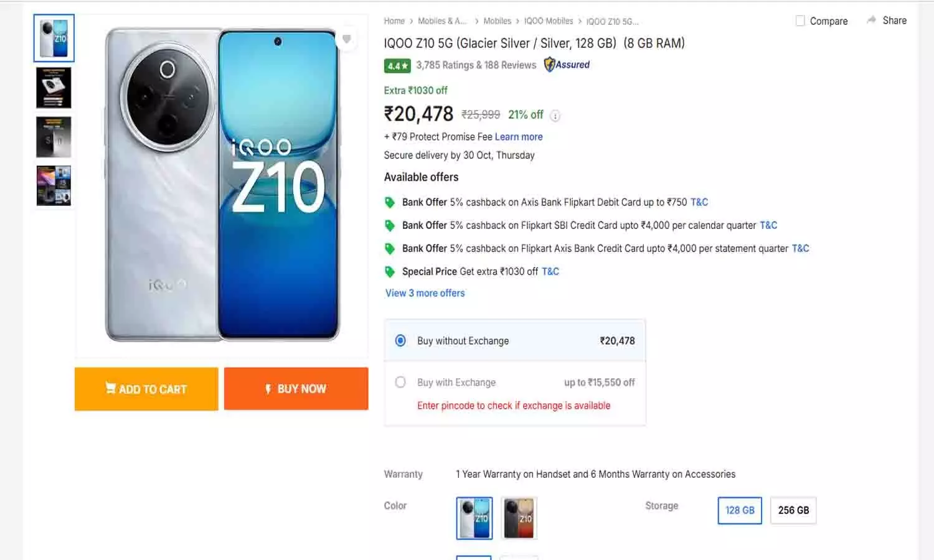Click the green tag icon beside first Bank Offer

(390, 202)
